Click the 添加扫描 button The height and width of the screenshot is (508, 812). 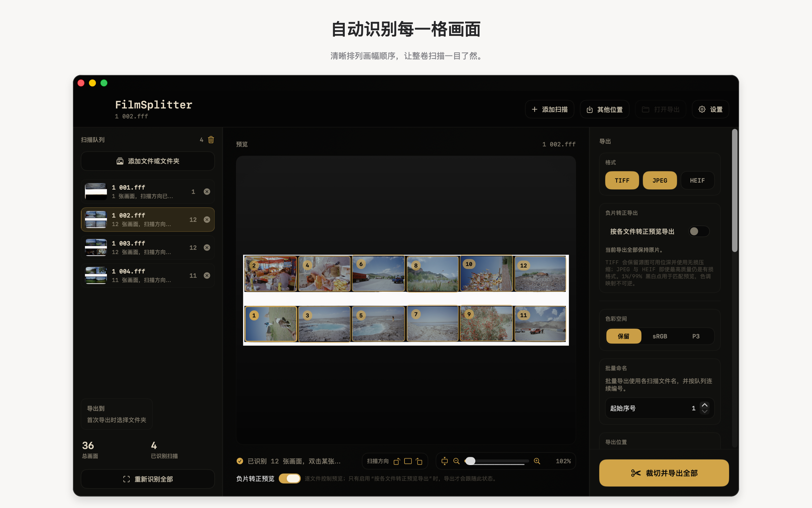(550, 110)
